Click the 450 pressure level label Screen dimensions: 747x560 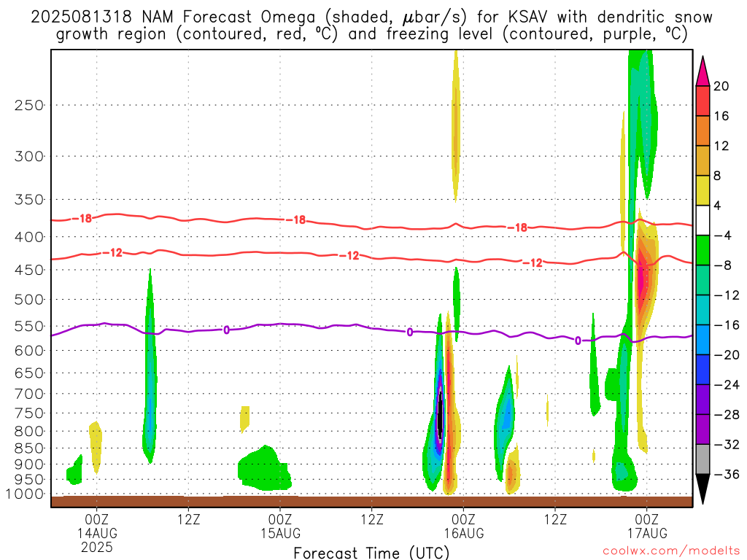29,270
